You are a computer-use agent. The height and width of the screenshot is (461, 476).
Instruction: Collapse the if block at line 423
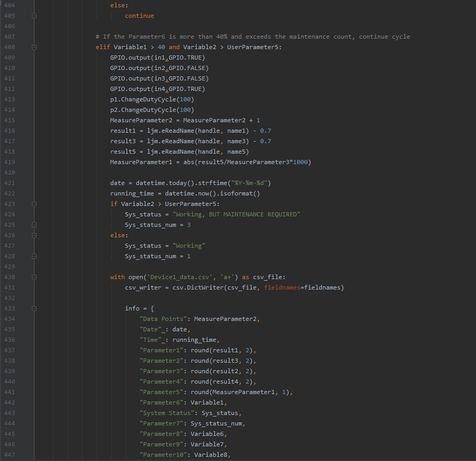coord(34,204)
